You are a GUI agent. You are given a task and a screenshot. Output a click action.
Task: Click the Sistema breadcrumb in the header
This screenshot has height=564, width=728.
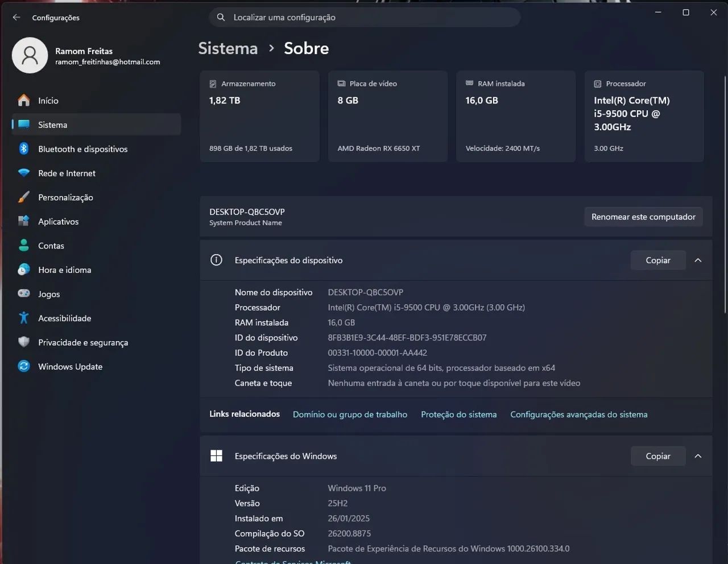[227, 48]
